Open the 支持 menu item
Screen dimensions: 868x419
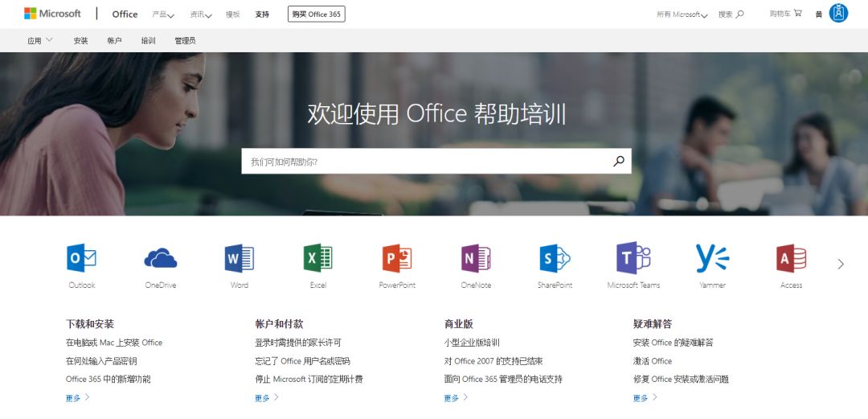[x=262, y=14]
